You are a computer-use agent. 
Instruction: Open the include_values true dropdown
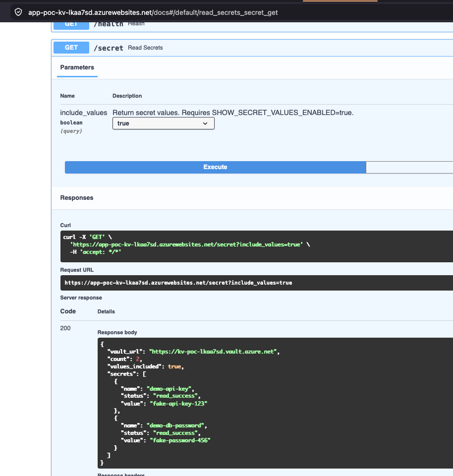(163, 123)
